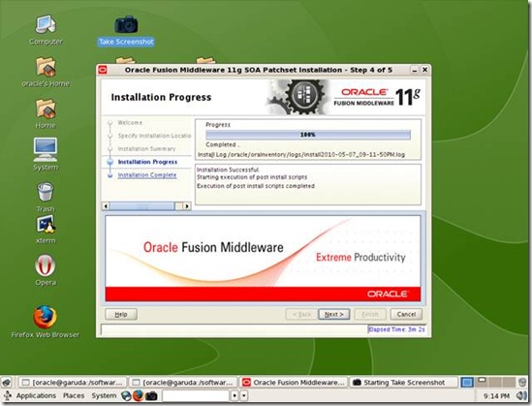Viewport: 532px width, 406px height.
Task: Select the Welcome step in the sidebar
Action: coord(130,122)
